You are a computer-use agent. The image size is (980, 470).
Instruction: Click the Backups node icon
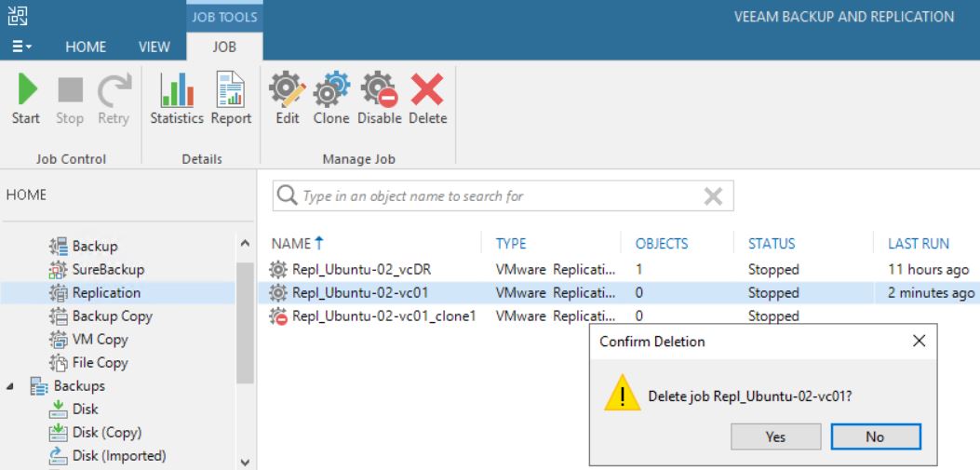pyautogui.click(x=39, y=385)
